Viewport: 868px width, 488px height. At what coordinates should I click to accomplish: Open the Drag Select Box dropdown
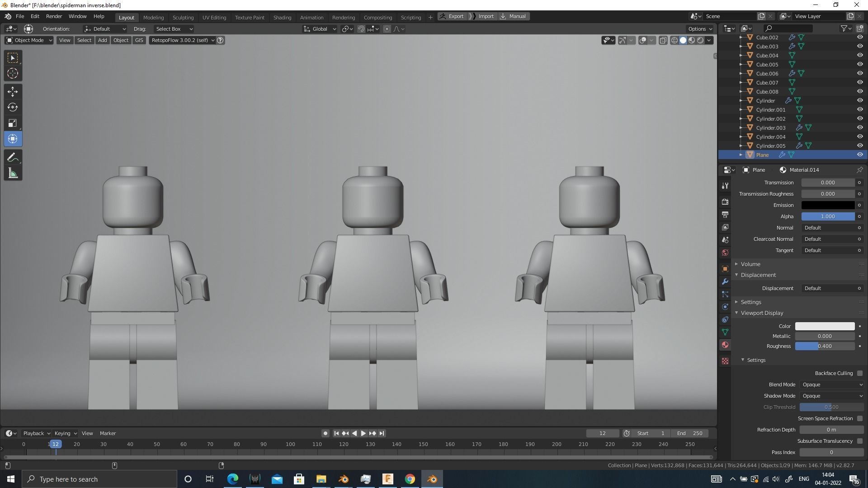(174, 29)
